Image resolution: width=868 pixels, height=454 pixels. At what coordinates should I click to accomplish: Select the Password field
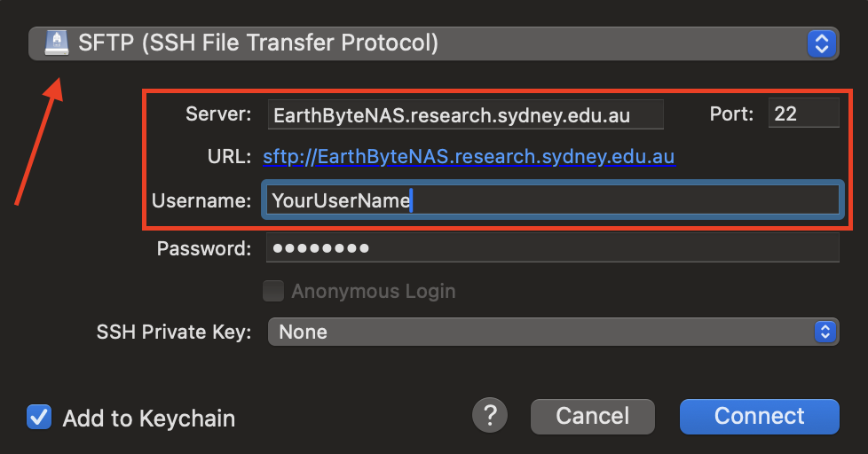point(550,248)
